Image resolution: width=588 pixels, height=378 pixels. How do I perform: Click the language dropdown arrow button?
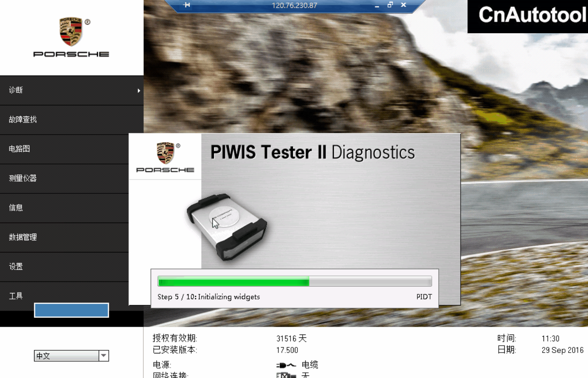coord(104,356)
